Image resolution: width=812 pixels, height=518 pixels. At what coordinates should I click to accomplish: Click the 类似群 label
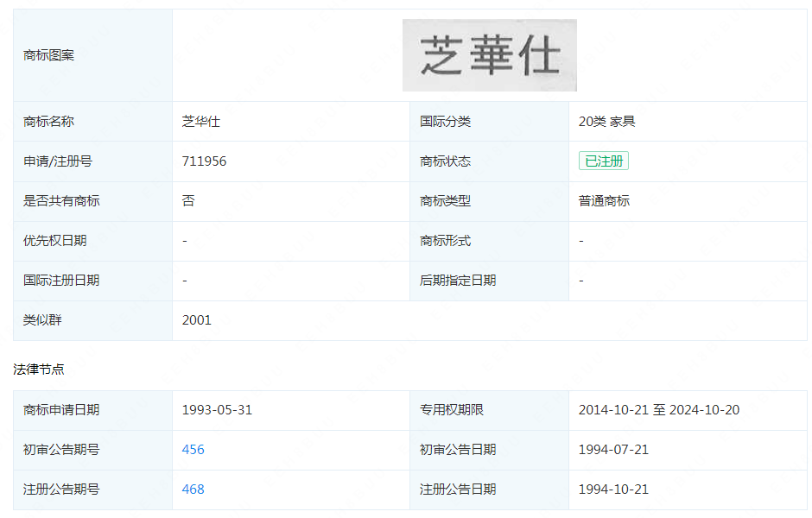(42, 319)
